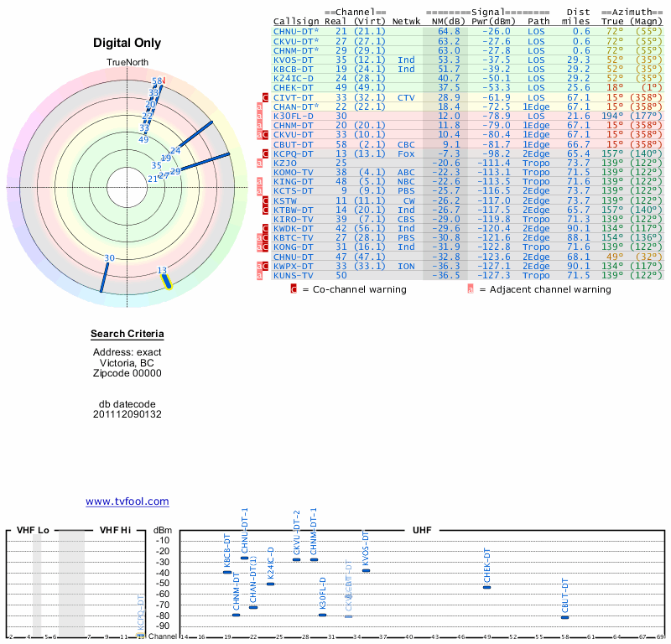Select the KIRO-TV callsign in the table
The height and width of the screenshot is (644, 671).
[x=293, y=219]
